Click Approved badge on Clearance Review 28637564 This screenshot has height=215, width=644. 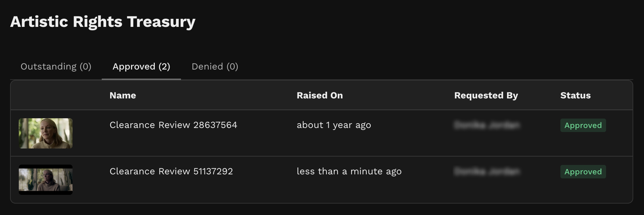point(583,125)
